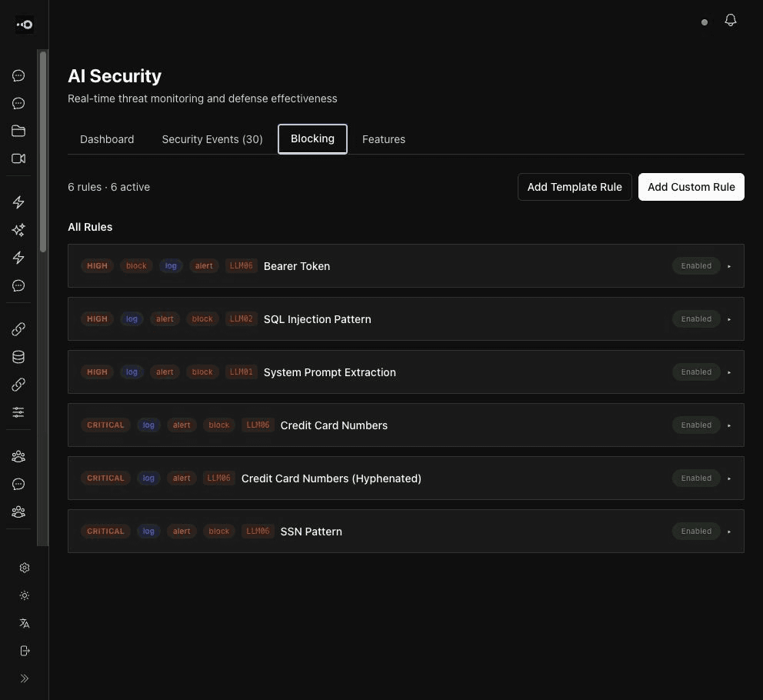Open settings via the gear icon
This screenshot has width=763, height=700.
point(25,568)
